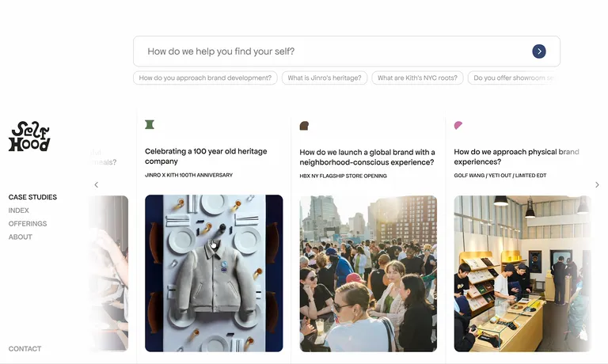
Task: Open the Case Studies menu item
Action: (32, 197)
